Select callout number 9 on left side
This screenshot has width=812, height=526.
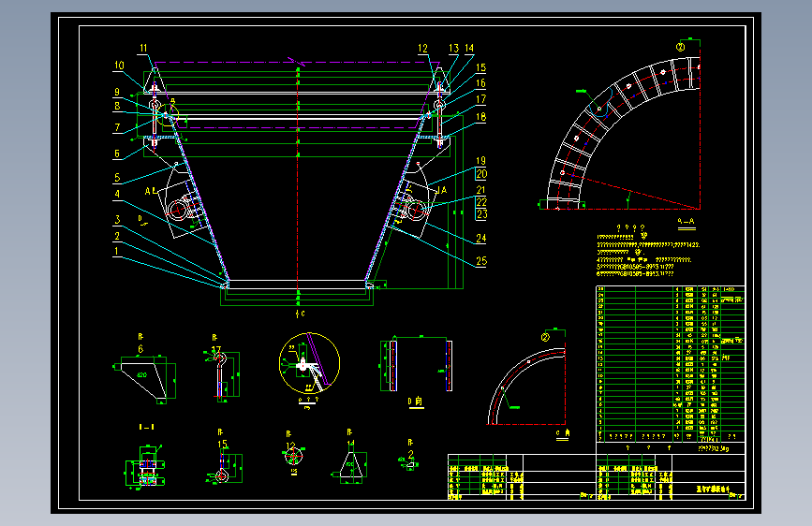tap(117, 92)
